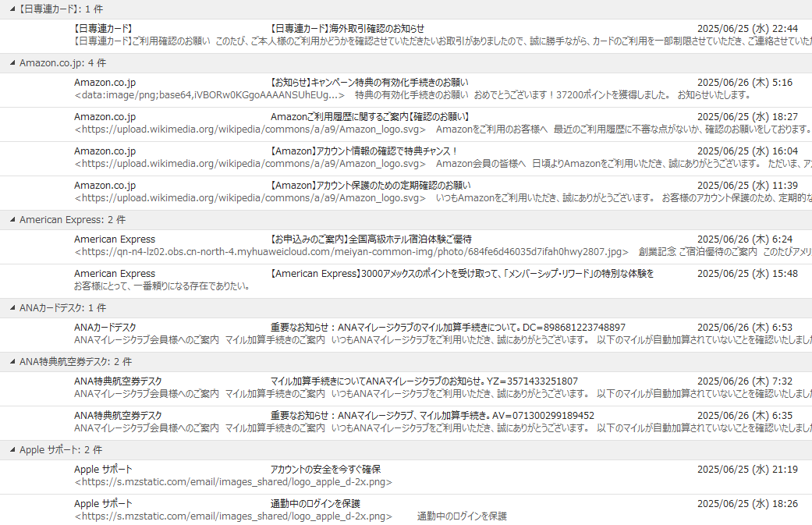
Task: Open ANA subject containing DC=898681223748897
Action: coord(448,327)
